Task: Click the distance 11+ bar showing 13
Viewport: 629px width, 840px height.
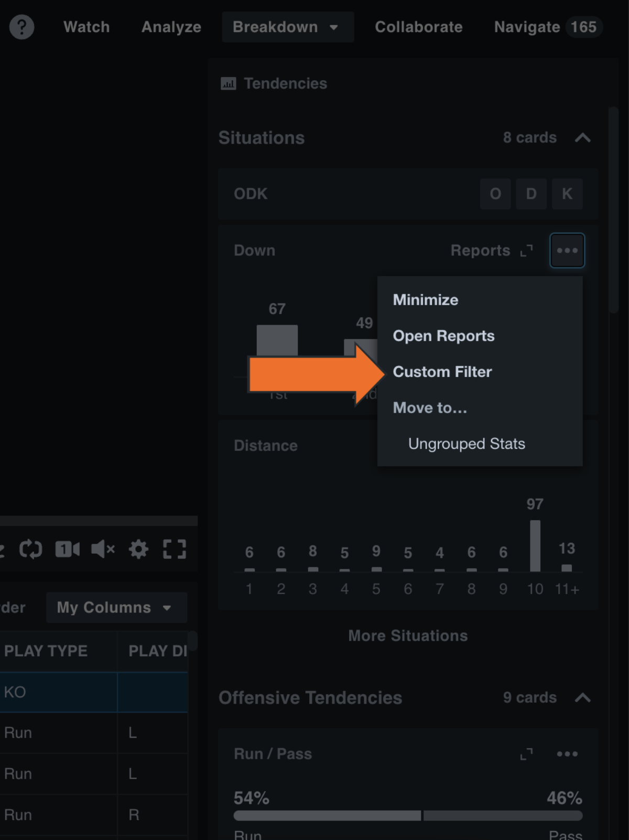Action: (x=567, y=568)
